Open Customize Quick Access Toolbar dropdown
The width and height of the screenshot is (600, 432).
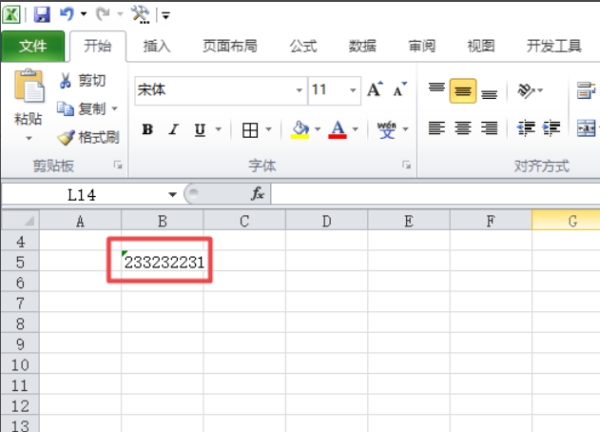point(166,15)
